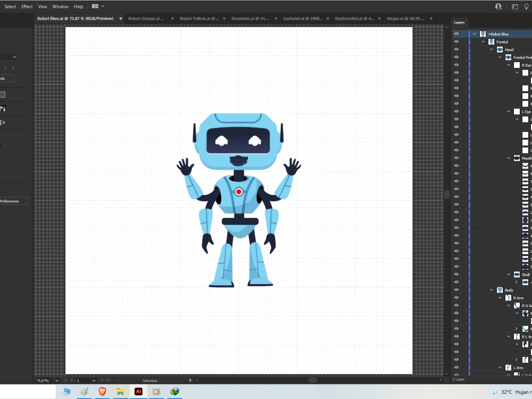Click the transparency grid pattern icon in left panel
532x399 pixels.
pos(3,94)
